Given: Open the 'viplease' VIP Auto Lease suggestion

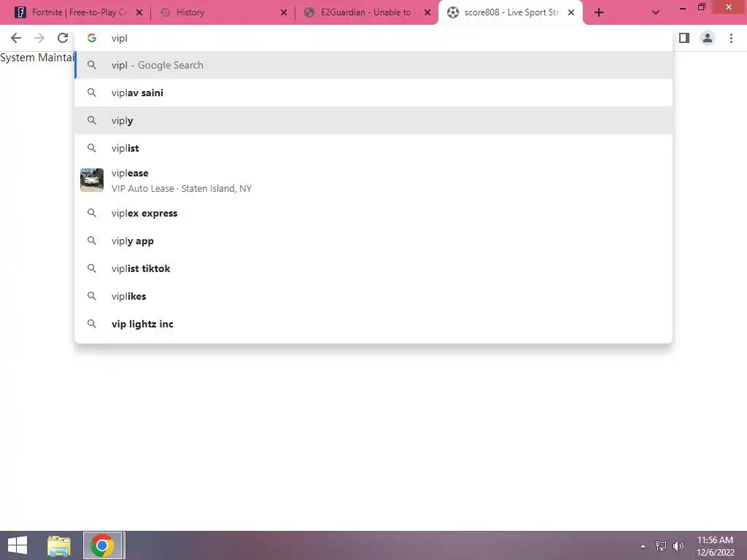Looking at the screenshot, I should 373,181.
